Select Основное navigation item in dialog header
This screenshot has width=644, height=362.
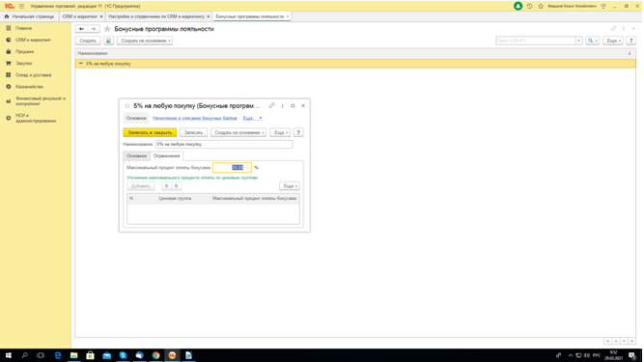[136, 118]
